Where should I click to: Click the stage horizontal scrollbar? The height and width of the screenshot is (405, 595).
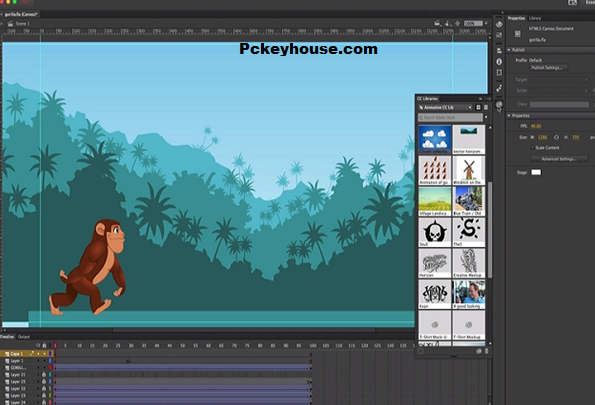(x=244, y=330)
